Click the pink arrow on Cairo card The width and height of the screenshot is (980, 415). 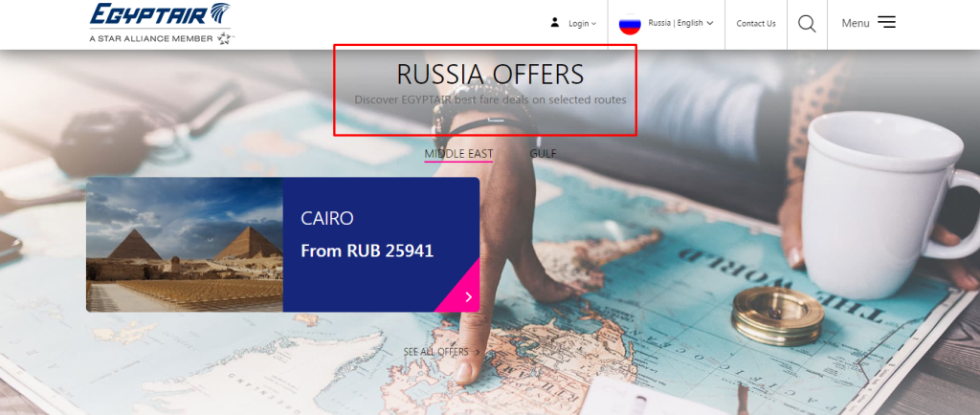468,297
